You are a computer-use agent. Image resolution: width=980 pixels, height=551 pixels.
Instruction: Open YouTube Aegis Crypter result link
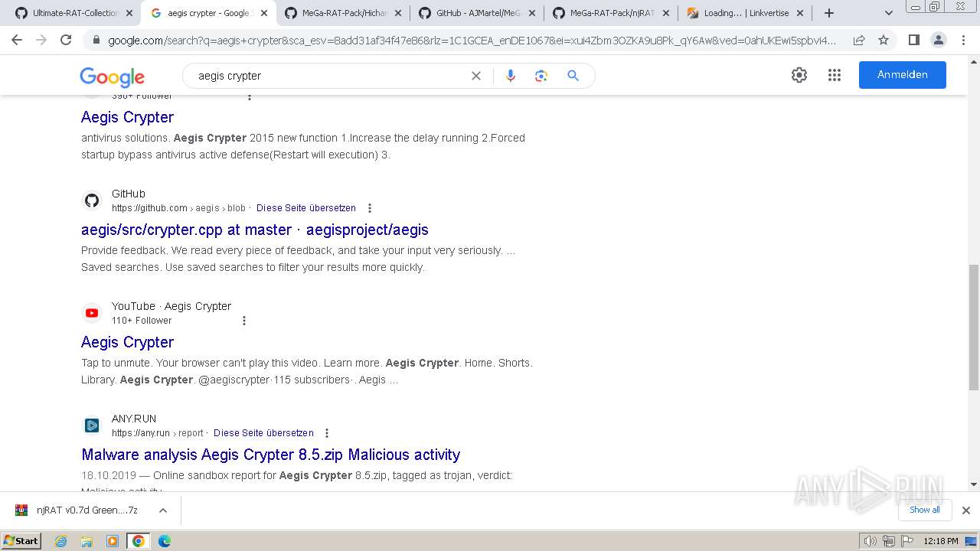pos(127,342)
